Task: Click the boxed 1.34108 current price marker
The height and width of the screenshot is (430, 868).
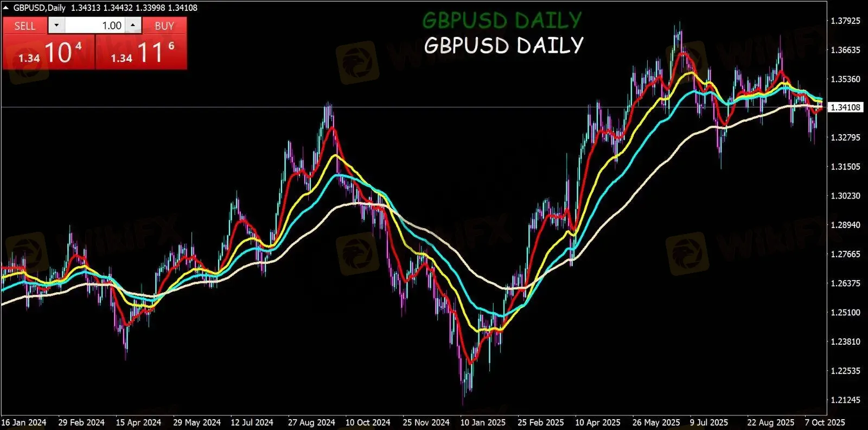Action: (x=846, y=107)
